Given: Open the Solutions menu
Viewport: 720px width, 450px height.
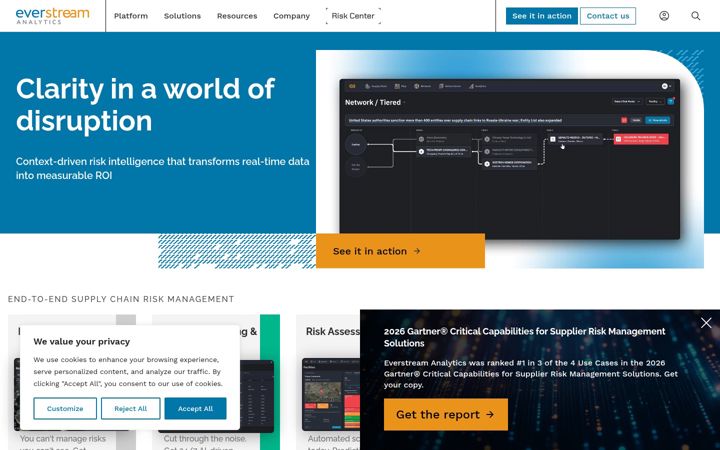Looking at the screenshot, I should 182,16.
